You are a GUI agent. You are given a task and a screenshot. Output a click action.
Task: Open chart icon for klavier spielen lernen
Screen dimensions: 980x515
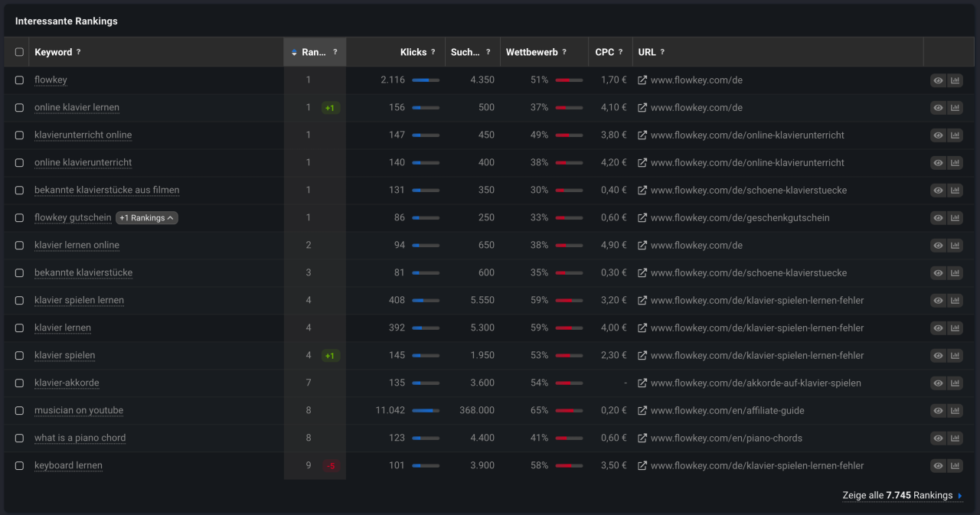(x=955, y=301)
